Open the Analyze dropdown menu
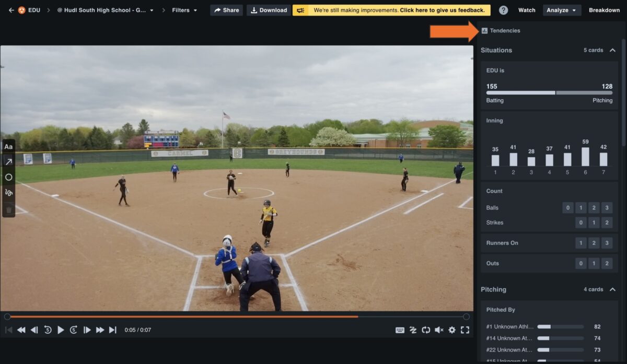Image resolution: width=627 pixels, height=364 pixels. (562, 10)
